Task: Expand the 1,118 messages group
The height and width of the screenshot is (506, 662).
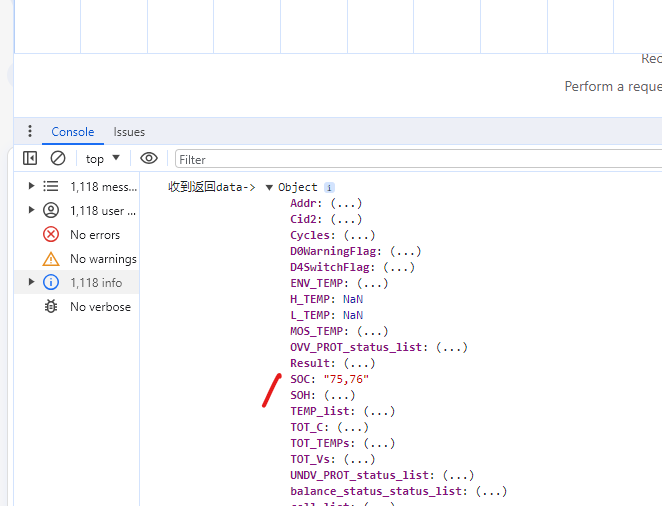Action: coord(31,186)
